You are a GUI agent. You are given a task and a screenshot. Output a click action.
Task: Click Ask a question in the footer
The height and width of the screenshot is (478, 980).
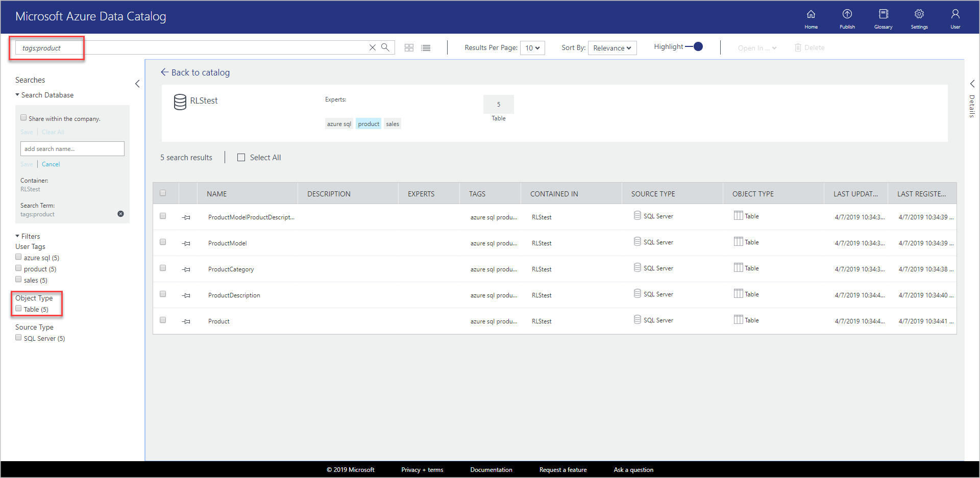[x=633, y=469]
